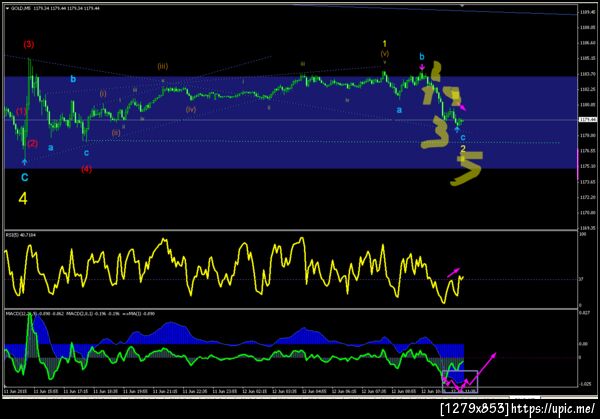Select the red (4) wave label

[x=86, y=169]
